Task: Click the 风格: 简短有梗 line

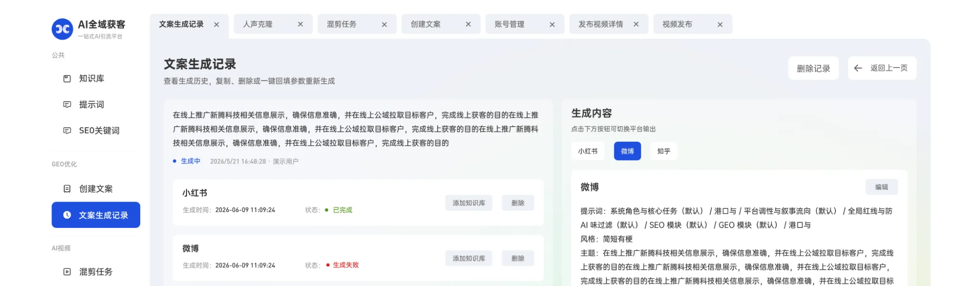Action: pos(607,239)
